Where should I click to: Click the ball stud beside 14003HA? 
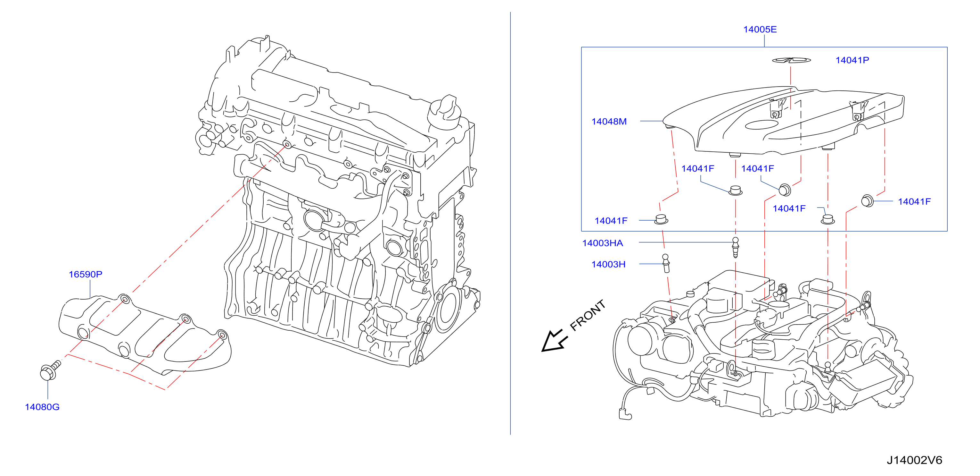point(735,248)
